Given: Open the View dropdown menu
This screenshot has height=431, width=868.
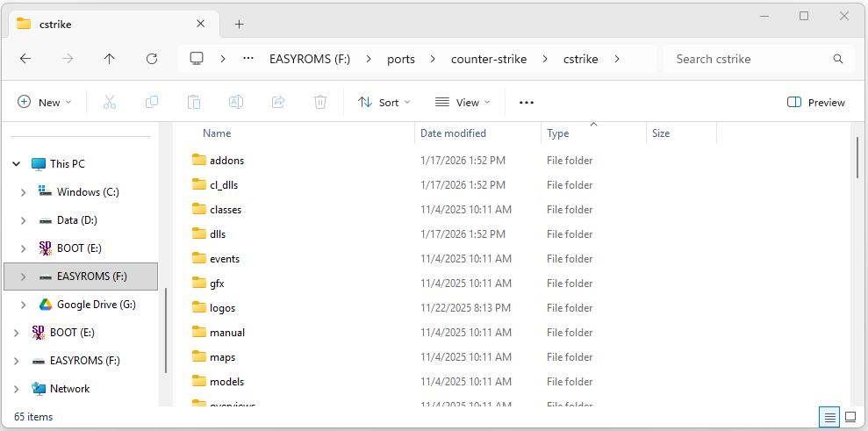Looking at the screenshot, I should click(x=463, y=103).
